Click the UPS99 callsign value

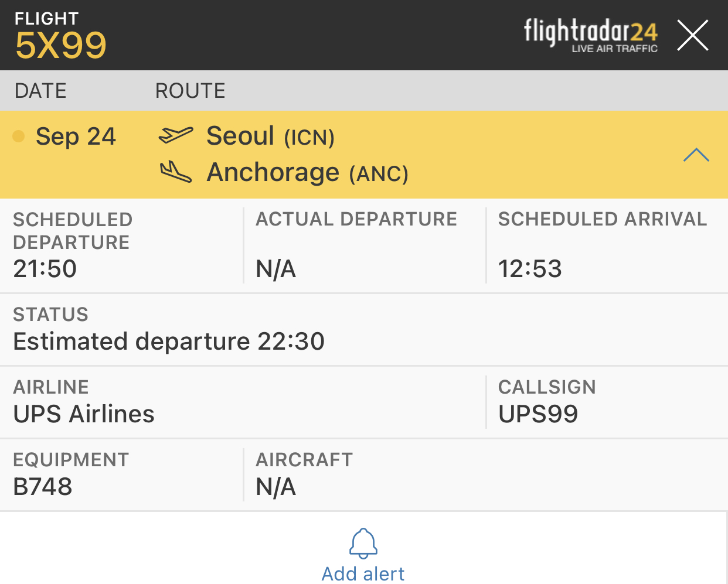538,414
